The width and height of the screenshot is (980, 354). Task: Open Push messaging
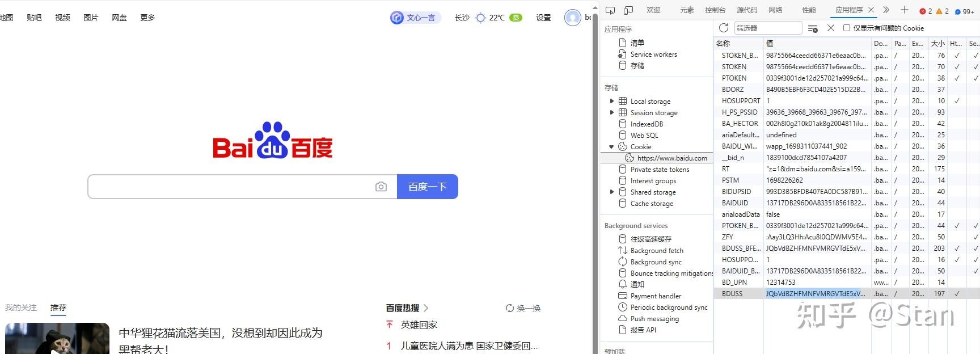point(654,318)
